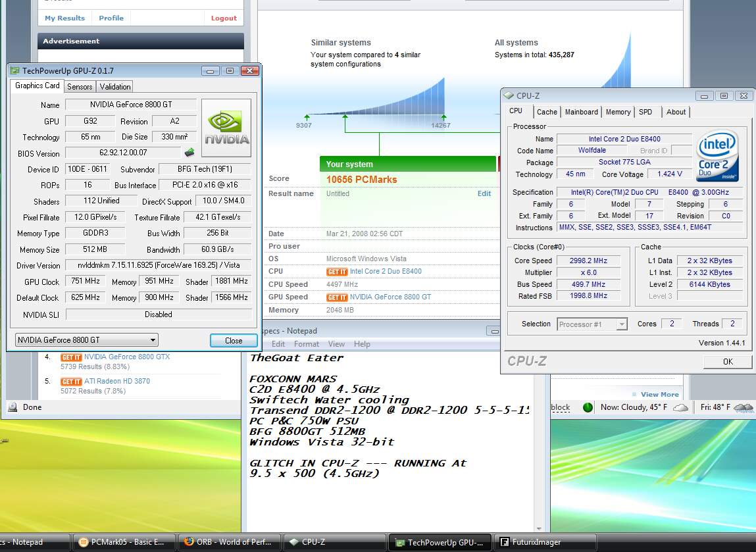Image resolution: width=756 pixels, height=552 pixels.
Task: Click the GET IT badge next to Intel Core 2 Duo E8400
Action: tap(336, 272)
